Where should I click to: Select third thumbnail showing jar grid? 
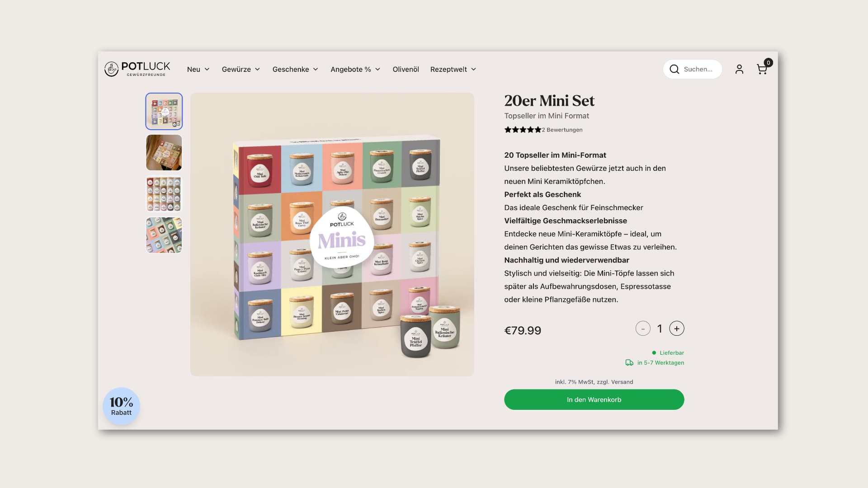[164, 194]
